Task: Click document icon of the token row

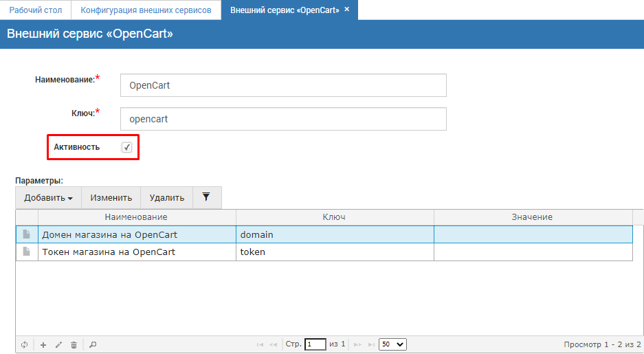Action: [x=27, y=252]
